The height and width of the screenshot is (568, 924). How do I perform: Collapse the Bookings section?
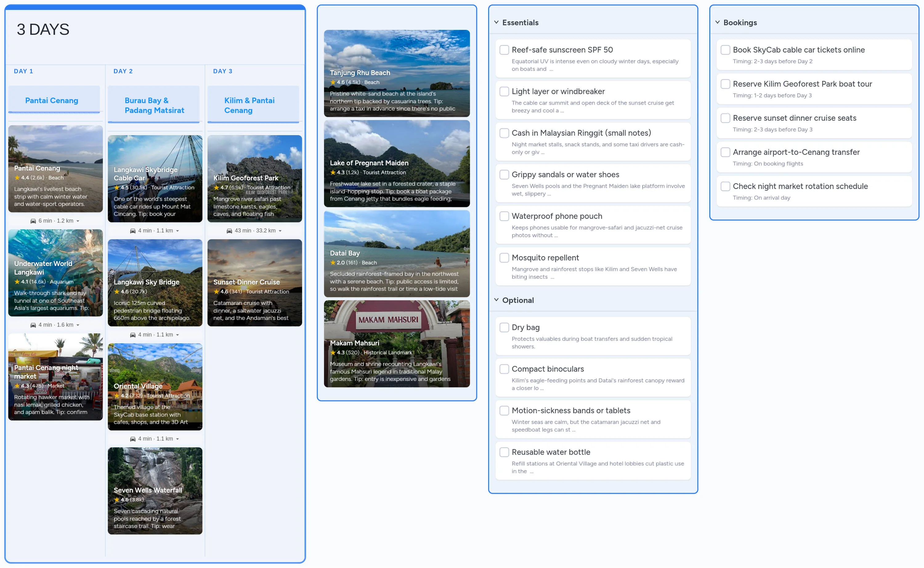click(x=717, y=22)
